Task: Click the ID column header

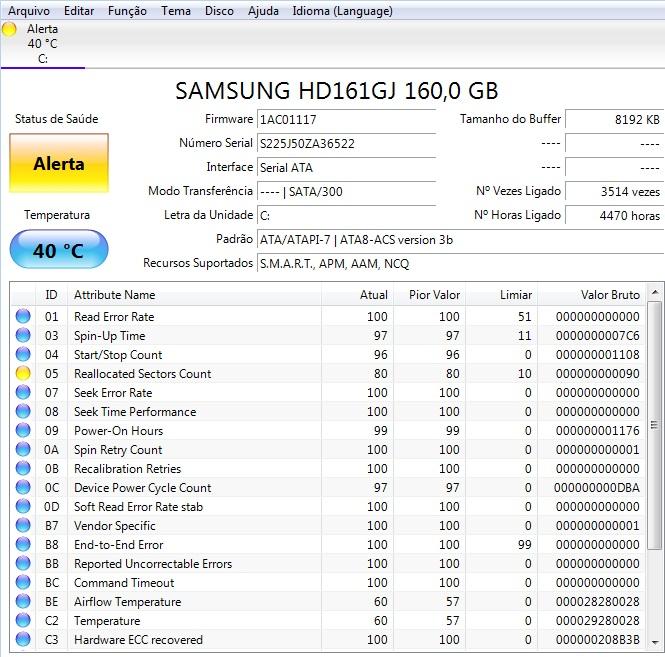Action: 51,295
